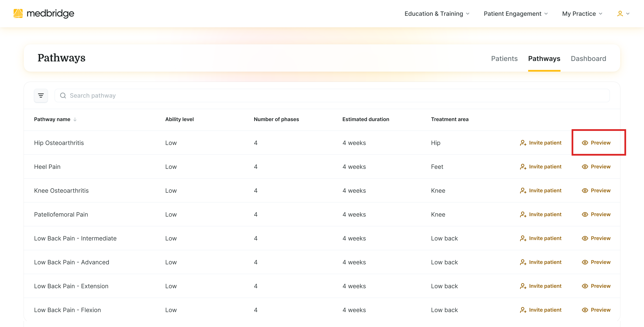Invite patient to Low Back Pain - Advanced
This screenshot has width=644, height=327.
coord(540,262)
